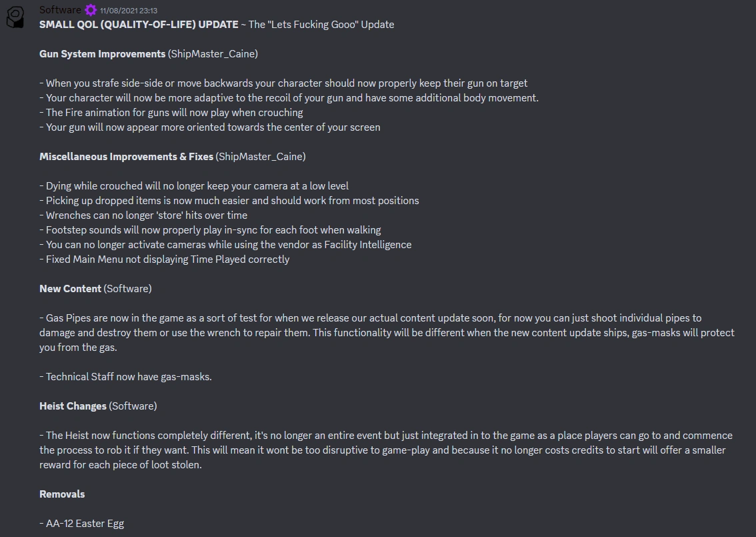Click the Wrenches 'store' hits line
This screenshot has width=756, height=537.
point(144,215)
